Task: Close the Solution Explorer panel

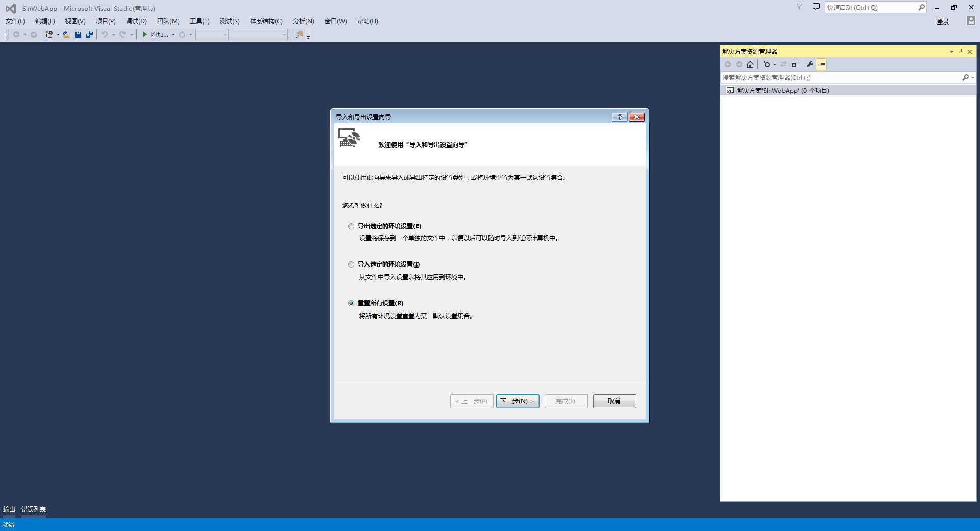Action: tap(970, 51)
